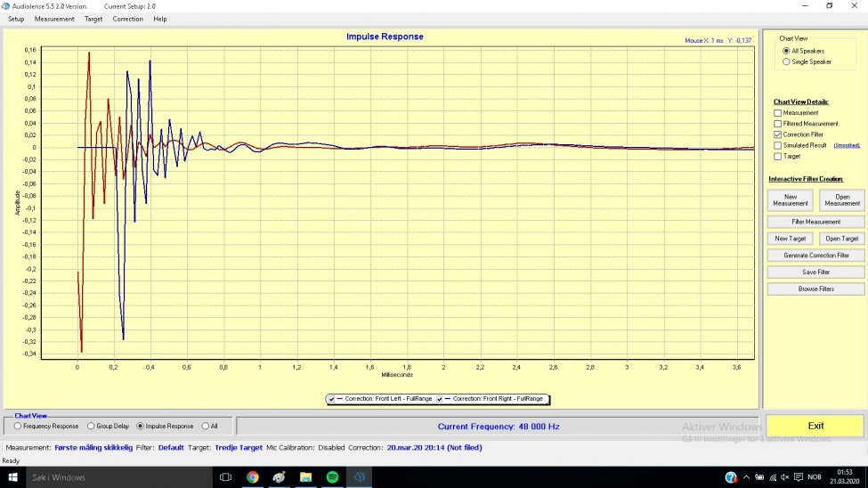This screenshot has height=488, width=868.
Task: Click the (Smoothed) link
Action: (847, 146)
